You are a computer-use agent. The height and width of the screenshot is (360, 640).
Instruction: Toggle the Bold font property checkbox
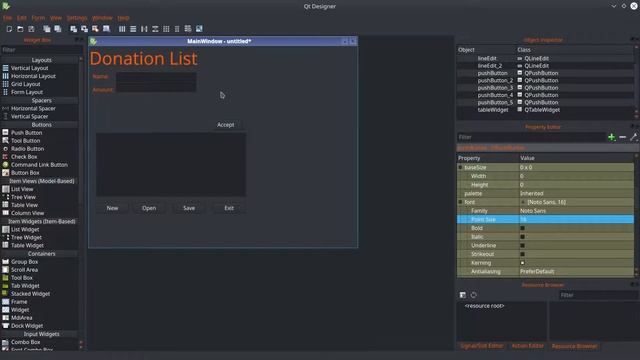point(522,228)
